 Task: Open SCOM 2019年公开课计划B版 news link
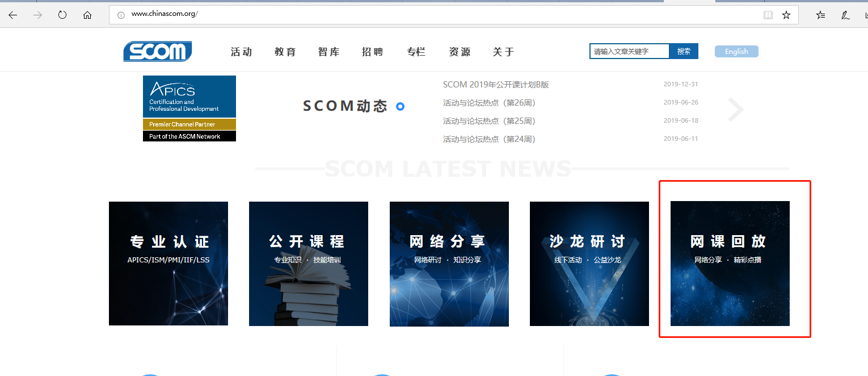[496, 85]
